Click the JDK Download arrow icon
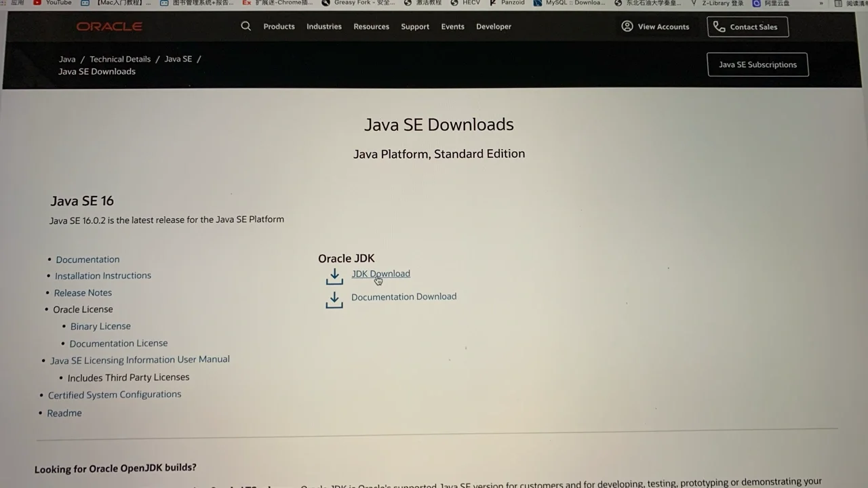868x488 pixels. tap(334, 277)
